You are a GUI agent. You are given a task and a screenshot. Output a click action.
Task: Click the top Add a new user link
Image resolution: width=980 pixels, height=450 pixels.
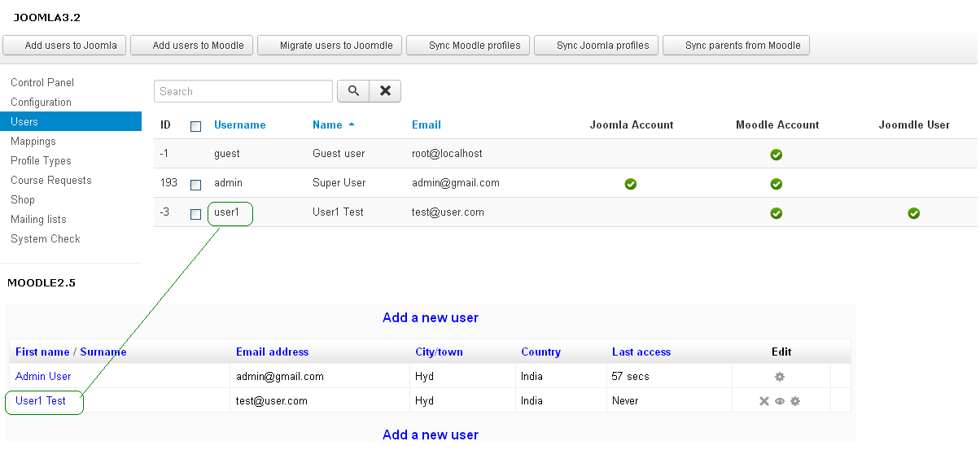coord(430,317)
